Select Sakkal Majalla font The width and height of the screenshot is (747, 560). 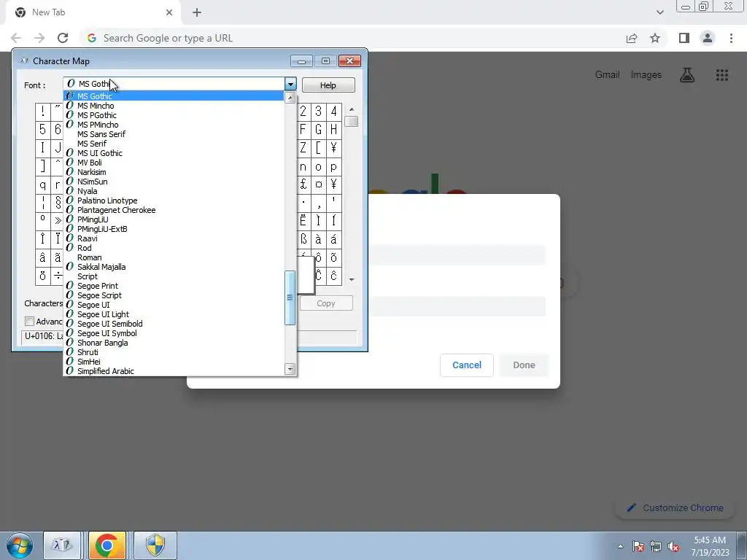[x=174, y=267]
